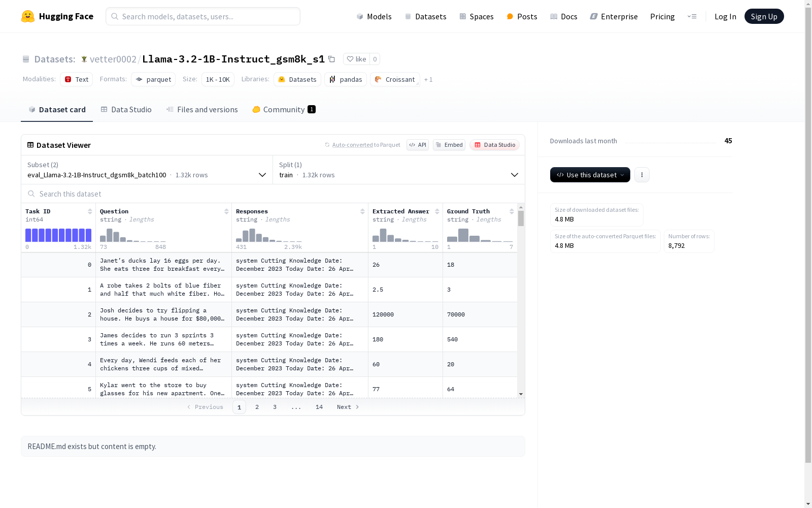
Task: Select the pandas library tag
Action: (x=346, y=79)
